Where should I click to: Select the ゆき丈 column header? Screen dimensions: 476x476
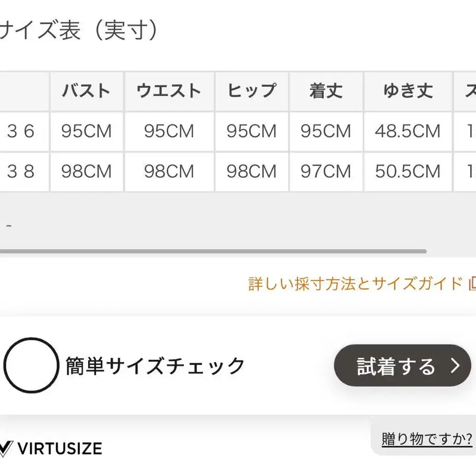click(x=408, y=91)
